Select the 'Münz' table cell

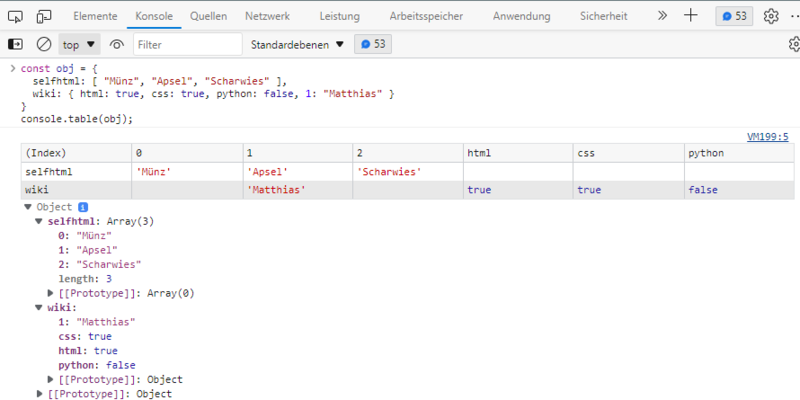187,172
